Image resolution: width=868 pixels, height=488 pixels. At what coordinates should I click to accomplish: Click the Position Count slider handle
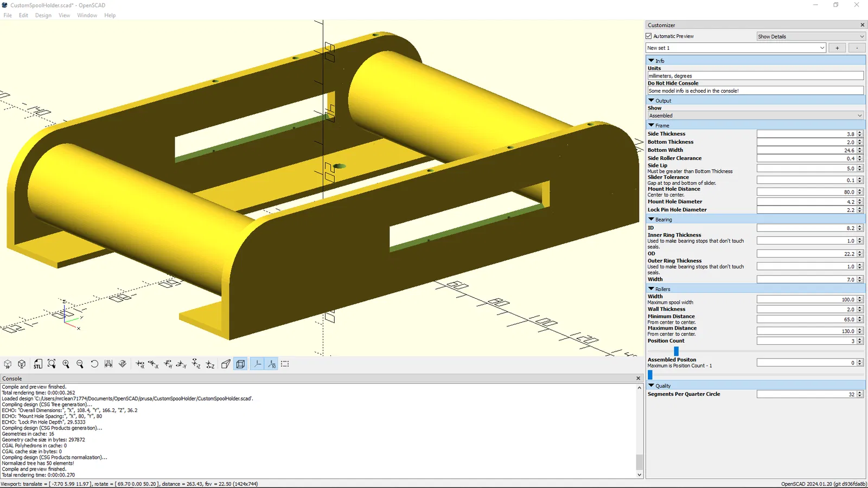pos(676,351)
